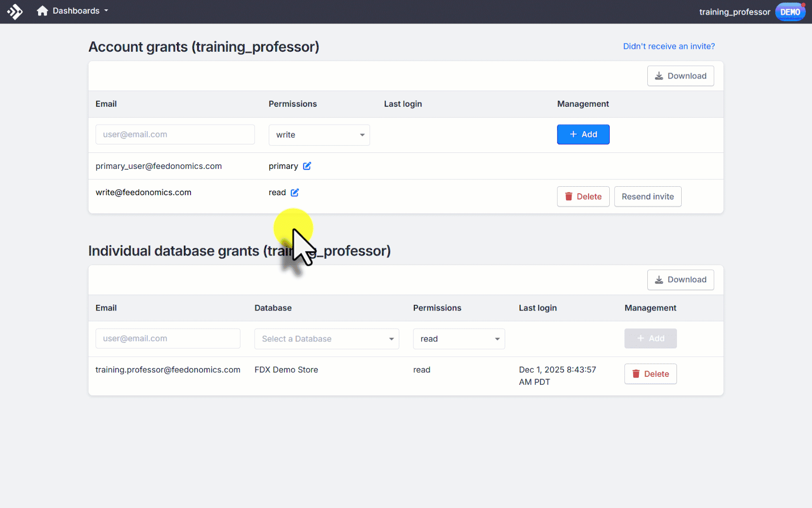Click the Account grants heading

204,47
